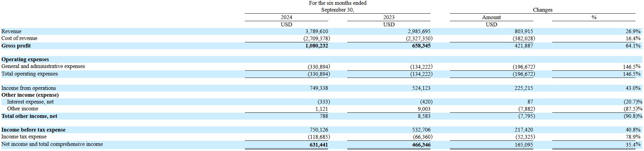Image resolution: width=644 pixels, height=151 pixels.
Task: Select 2024 gross profit value 1,080,232
Action: (x=316, y=46)
